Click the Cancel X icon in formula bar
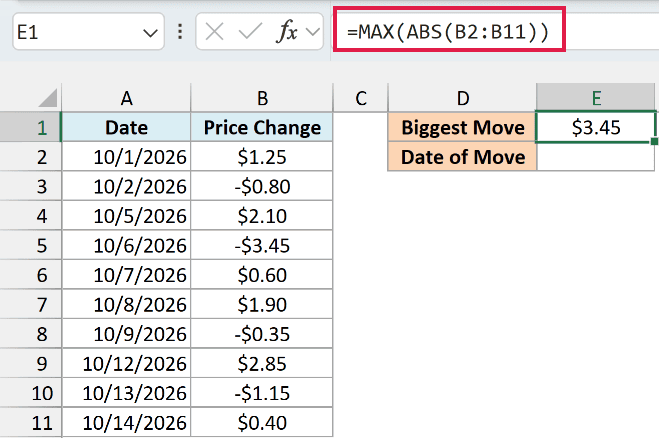 (214, 32)
